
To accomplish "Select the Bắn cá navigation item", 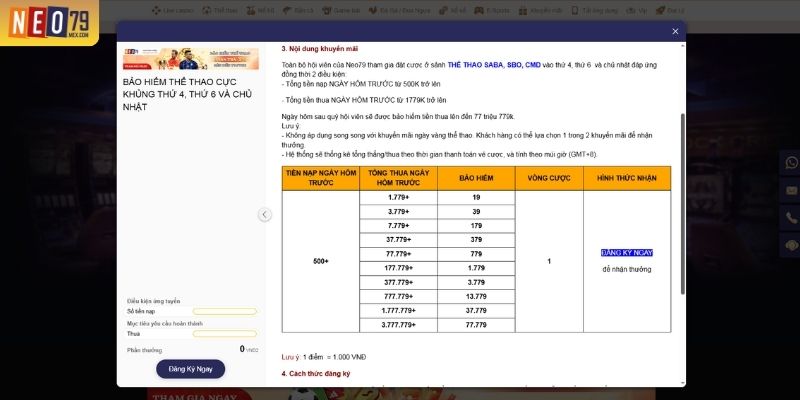I will pos(298,10).
